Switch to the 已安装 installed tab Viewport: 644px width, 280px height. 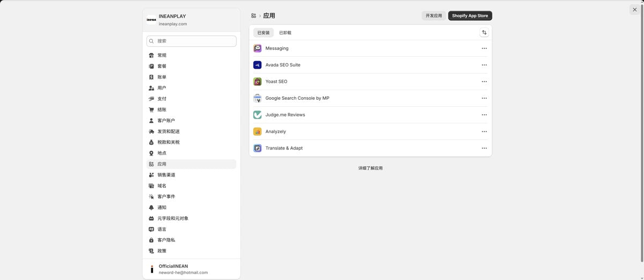click(x=264, y=33)
